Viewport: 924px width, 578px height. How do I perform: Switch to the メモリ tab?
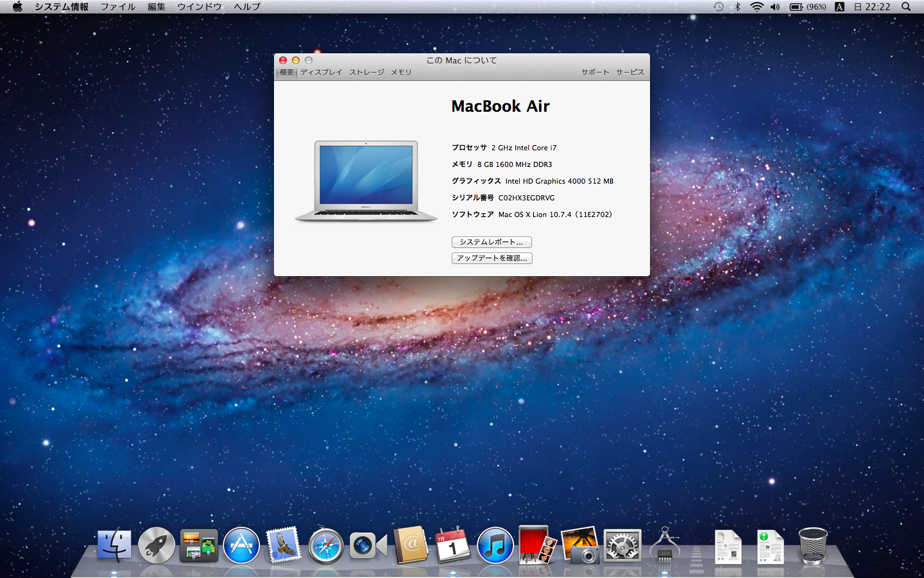click(401, 73)
